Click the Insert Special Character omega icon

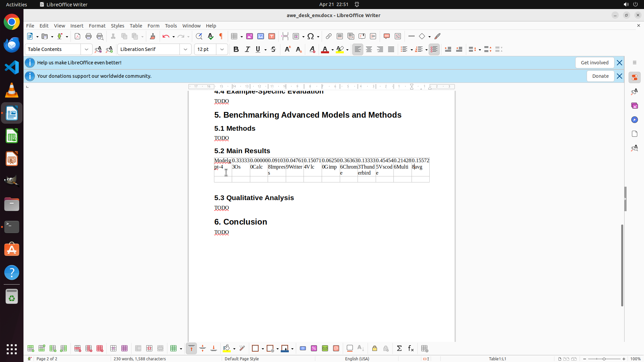coord(311,36)
